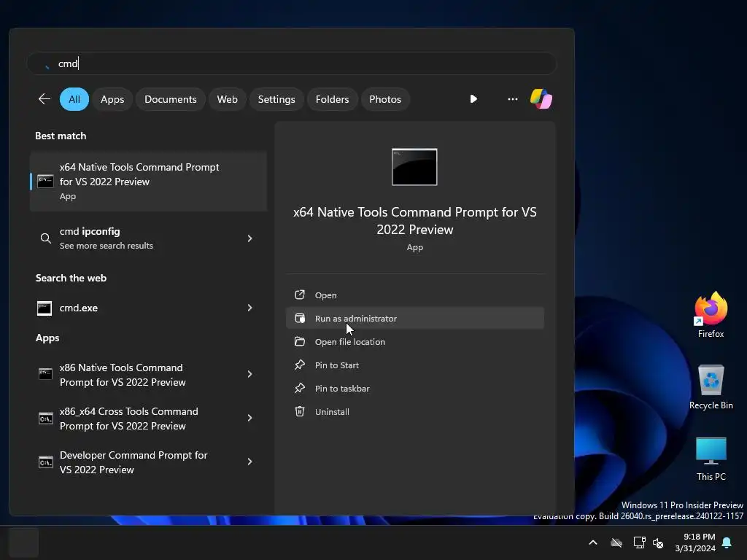The width and height of the screenshot is (747, 560).
Task: Select the Recycle Bin desktop icon
Action: pos(711,387)
